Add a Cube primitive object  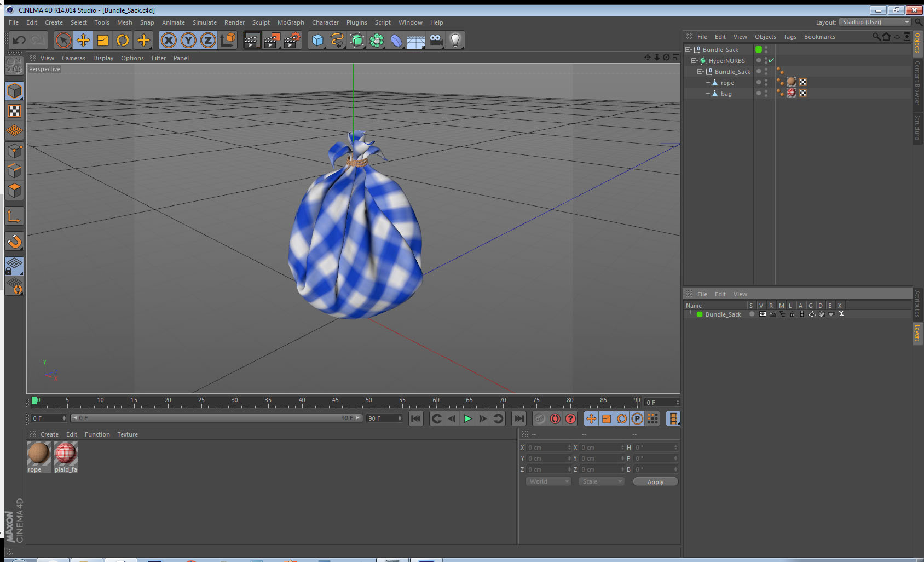tap(317, 40)
